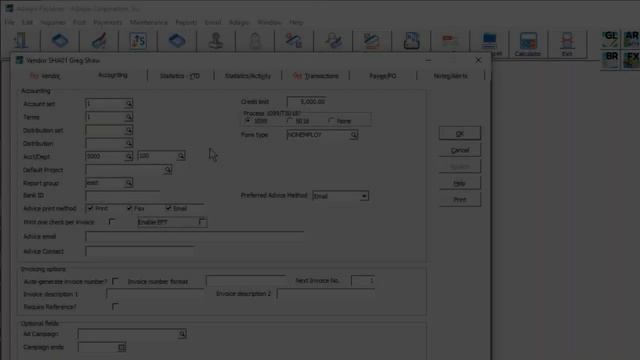Check the Require Reference box
Screen dimensions: 640x360
[115, 307]
